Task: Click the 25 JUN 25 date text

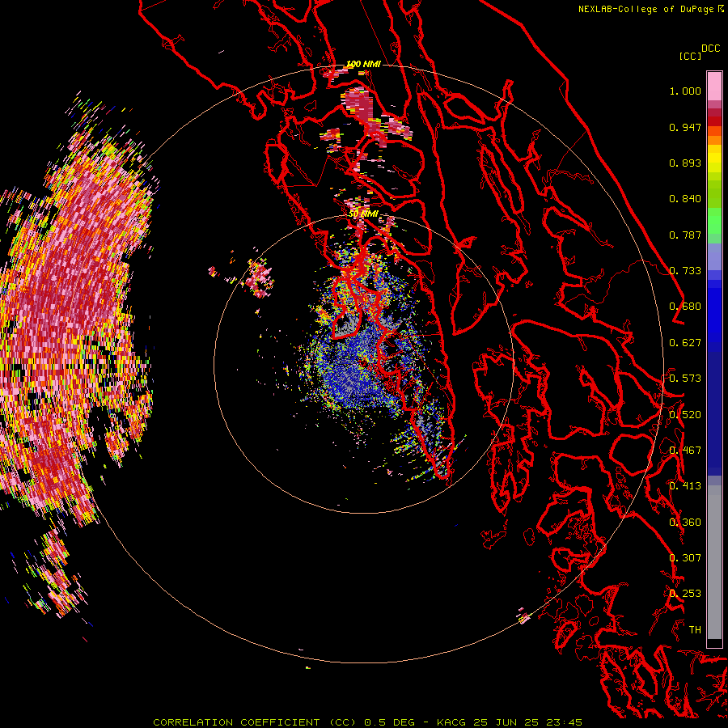Action: (x=506, y=722)
